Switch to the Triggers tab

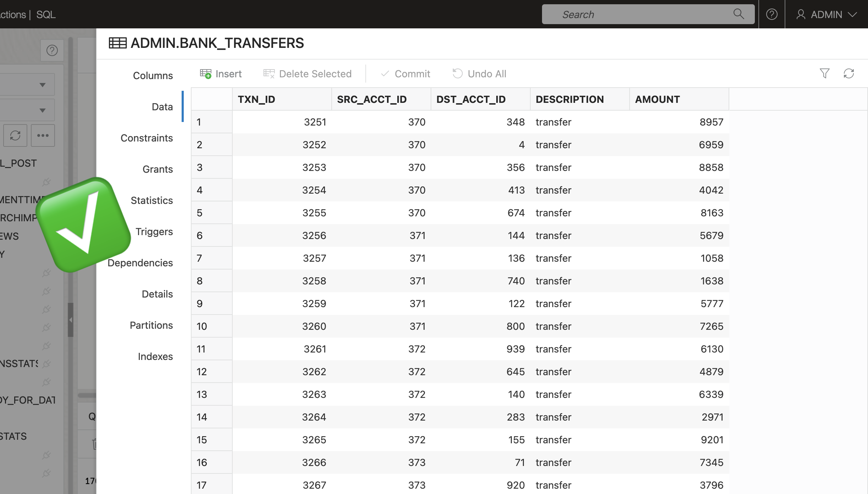point(154,232)
